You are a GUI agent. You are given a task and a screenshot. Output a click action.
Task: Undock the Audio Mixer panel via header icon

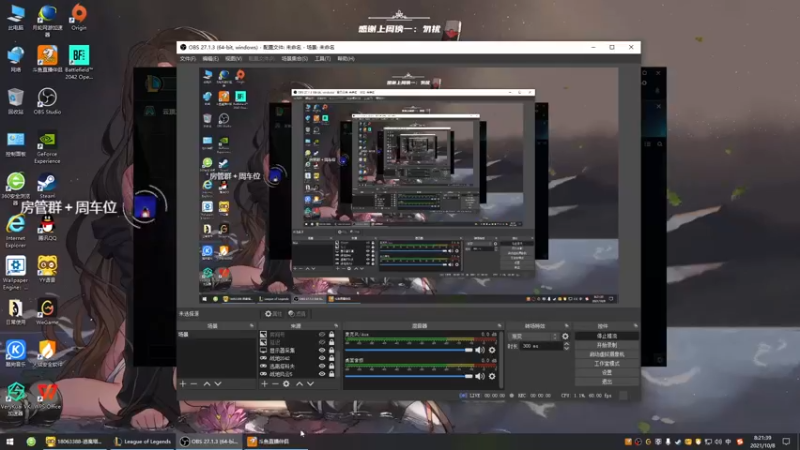pyautogui.click(x=499, y=326)
